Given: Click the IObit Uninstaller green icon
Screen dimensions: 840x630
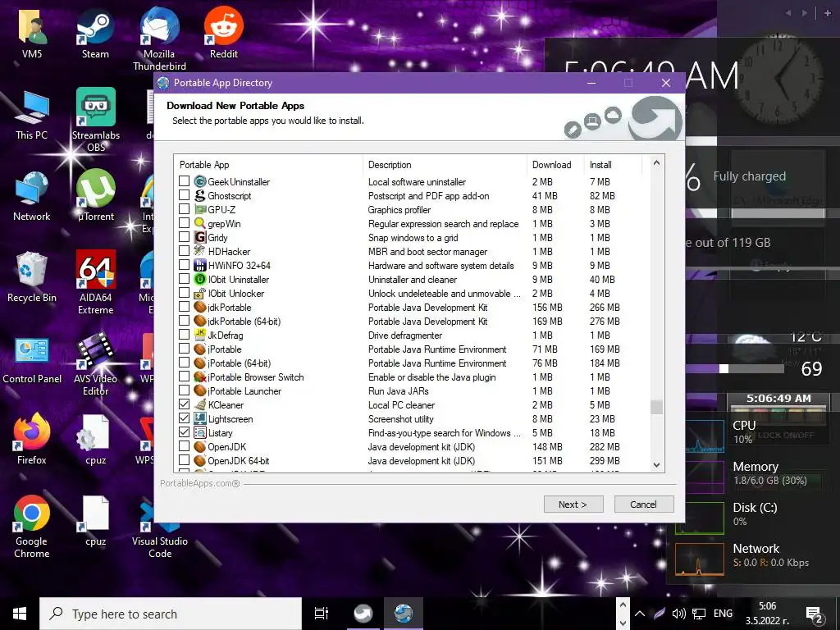Looking at the screenshot, I should click(200, 279).
